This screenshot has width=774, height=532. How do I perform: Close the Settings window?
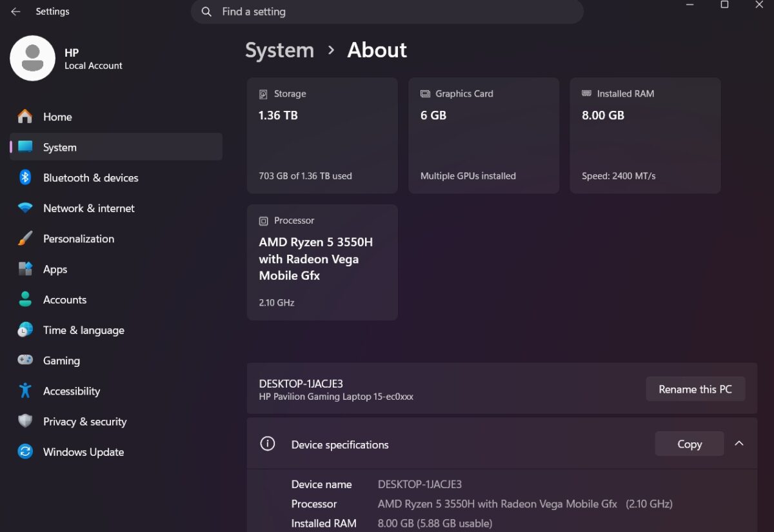pos(759,5)
